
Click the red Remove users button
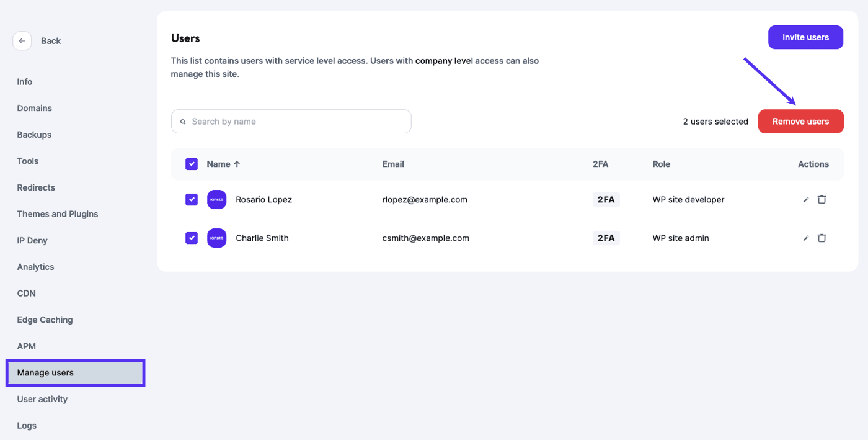(x=800, y=122)
